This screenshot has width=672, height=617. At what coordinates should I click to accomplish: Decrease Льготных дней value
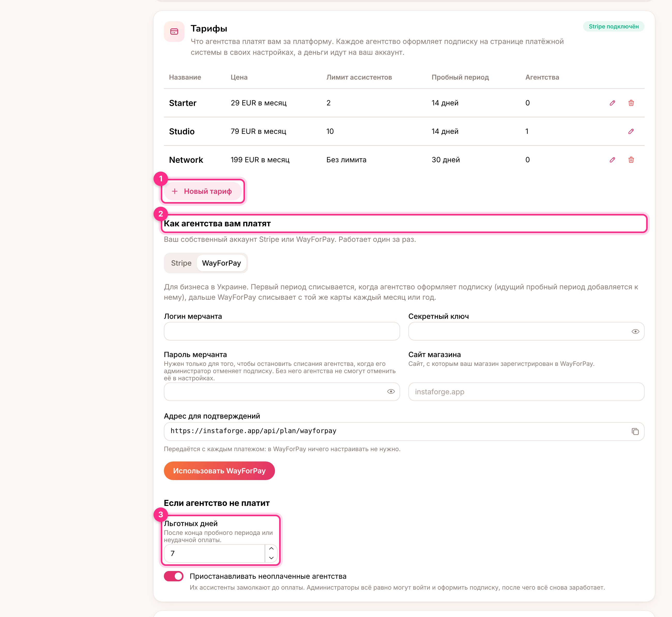(x=271, y=558)
